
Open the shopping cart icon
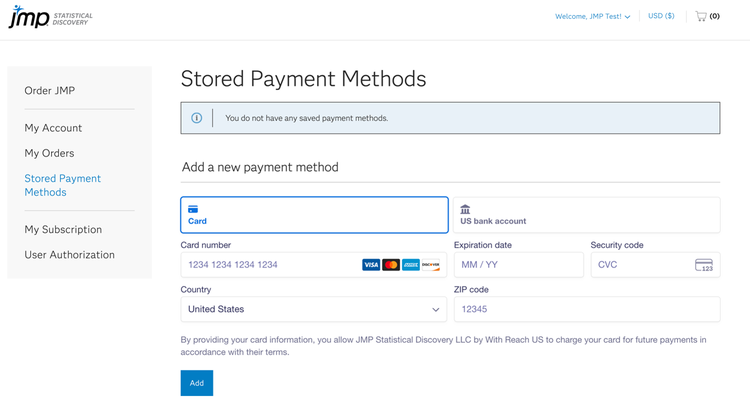point(701,16)
